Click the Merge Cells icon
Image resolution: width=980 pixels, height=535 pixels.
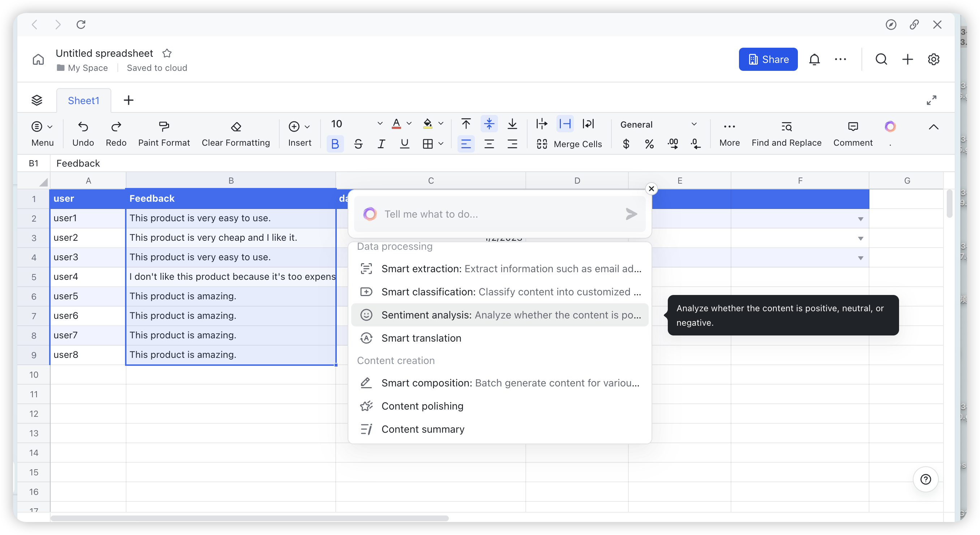pyautogui.click(x=542, y=144)
